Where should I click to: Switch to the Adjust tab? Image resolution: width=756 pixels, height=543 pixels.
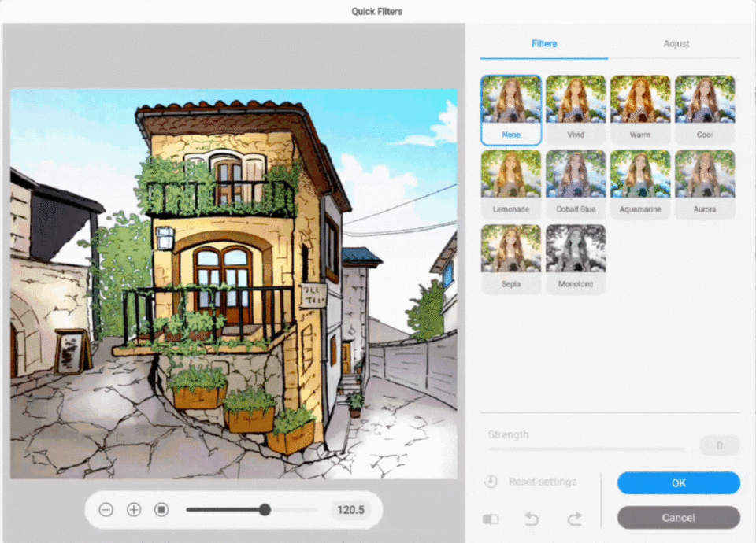click(676, 44)
